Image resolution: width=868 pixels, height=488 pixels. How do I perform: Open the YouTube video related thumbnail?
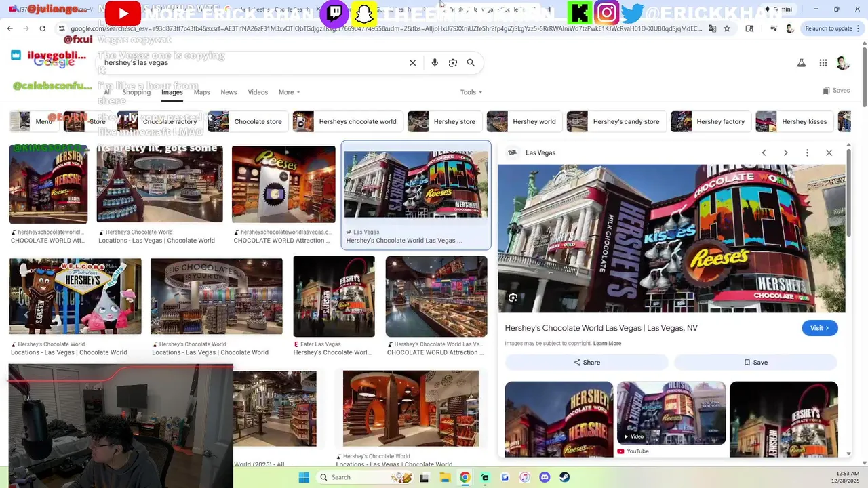click(671, 413)
